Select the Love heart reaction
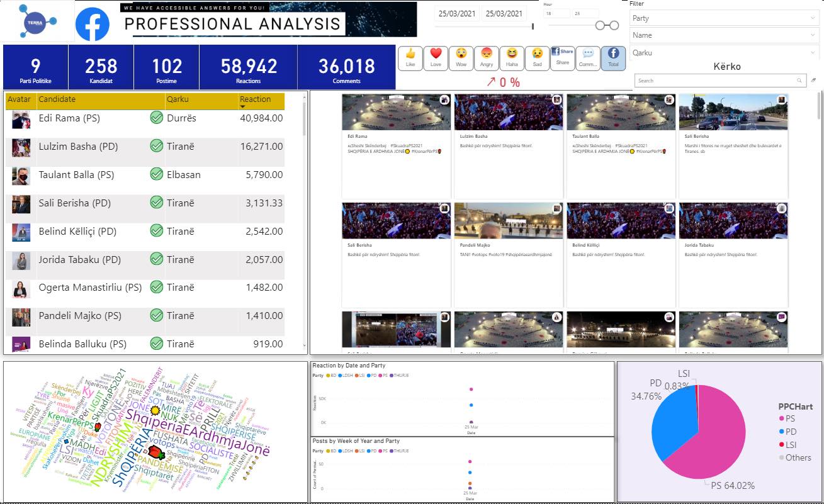The image size is (824, 504). pyautogui.click(x=436, y=58)
